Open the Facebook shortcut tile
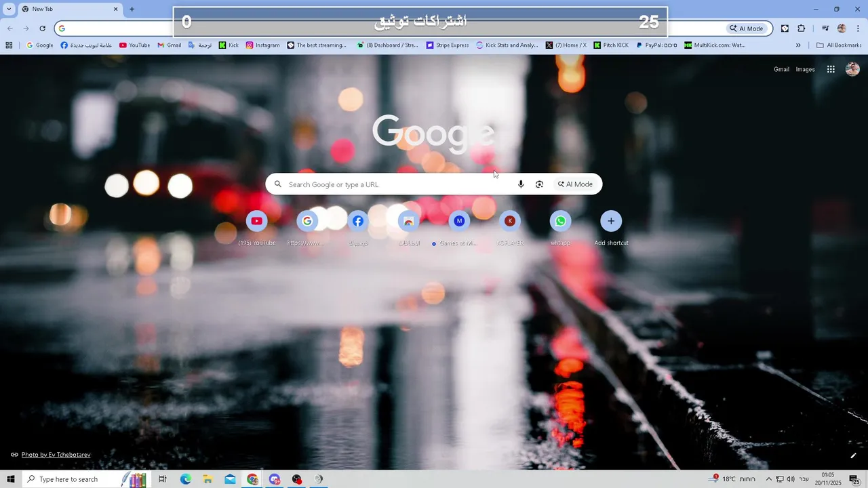This screenshot has height=488, width=868. [x=357, y=228]
